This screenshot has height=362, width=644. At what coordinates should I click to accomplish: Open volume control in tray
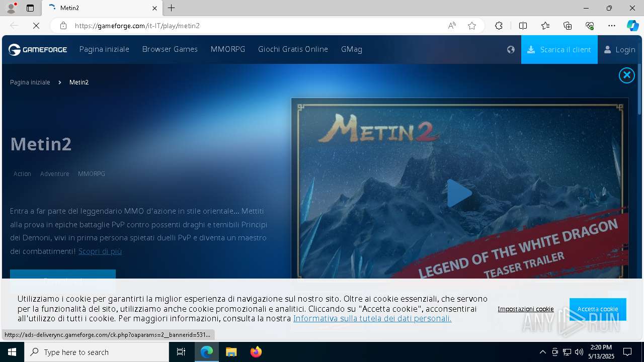pyautogui.click(x=579, y=352)
